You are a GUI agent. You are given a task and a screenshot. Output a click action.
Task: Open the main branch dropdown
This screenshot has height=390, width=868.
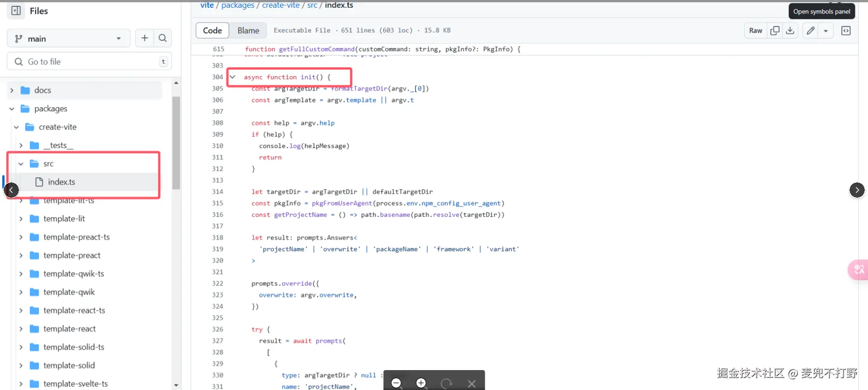tap(69, 38)
